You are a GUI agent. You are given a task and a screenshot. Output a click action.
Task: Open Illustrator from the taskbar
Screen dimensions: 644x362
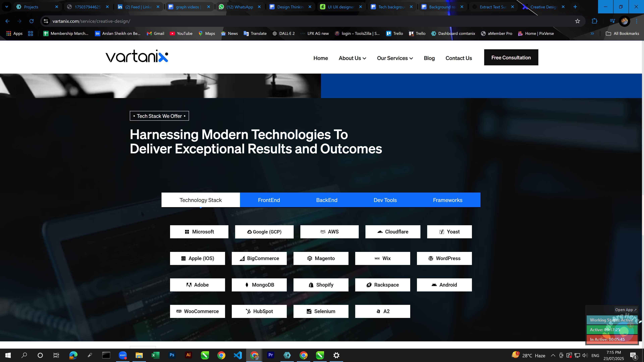pyautogui.click(x=188, y=355)
